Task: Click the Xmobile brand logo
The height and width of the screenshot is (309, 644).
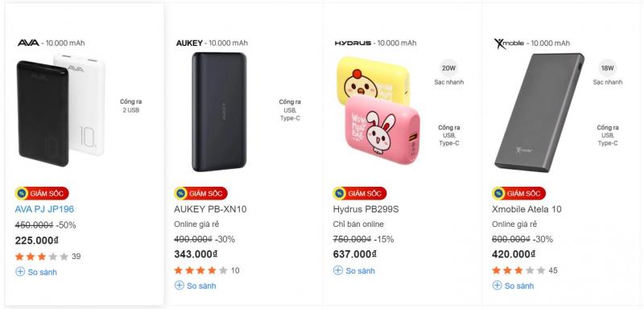Action: [x=509, y=43]
